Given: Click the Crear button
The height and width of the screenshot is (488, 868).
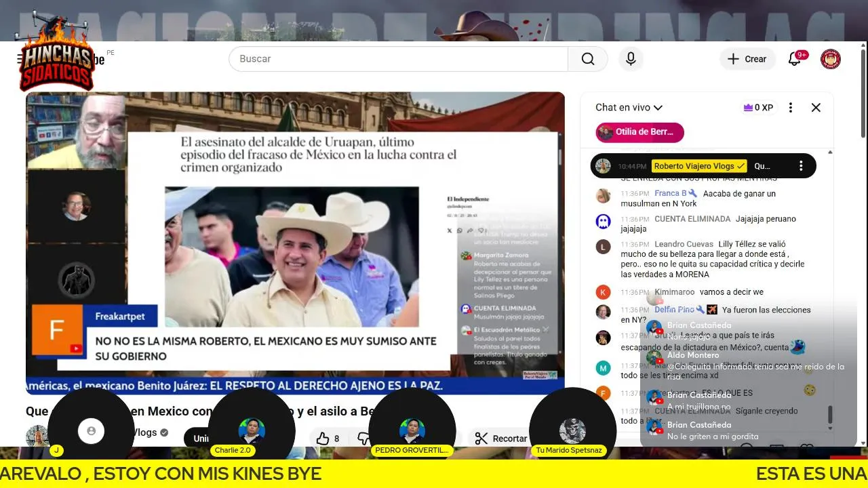Looking at the screenshot, I should [747, 59].
